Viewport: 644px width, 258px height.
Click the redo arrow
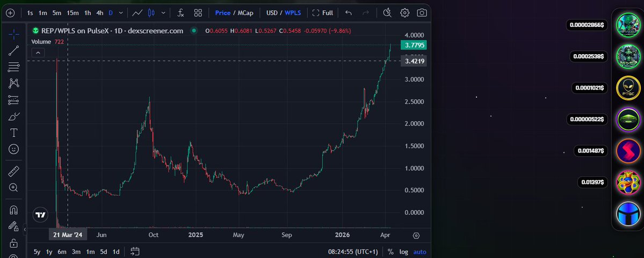pos(366,13)
